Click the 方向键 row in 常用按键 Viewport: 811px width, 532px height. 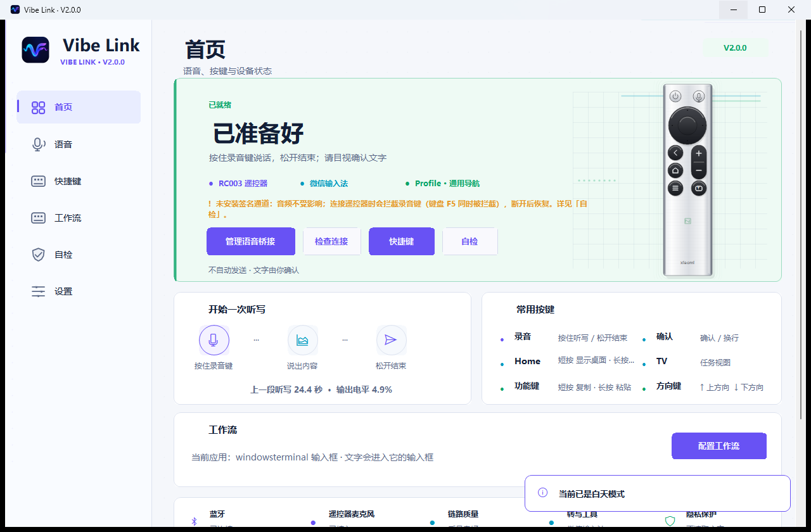coord(705,386)
